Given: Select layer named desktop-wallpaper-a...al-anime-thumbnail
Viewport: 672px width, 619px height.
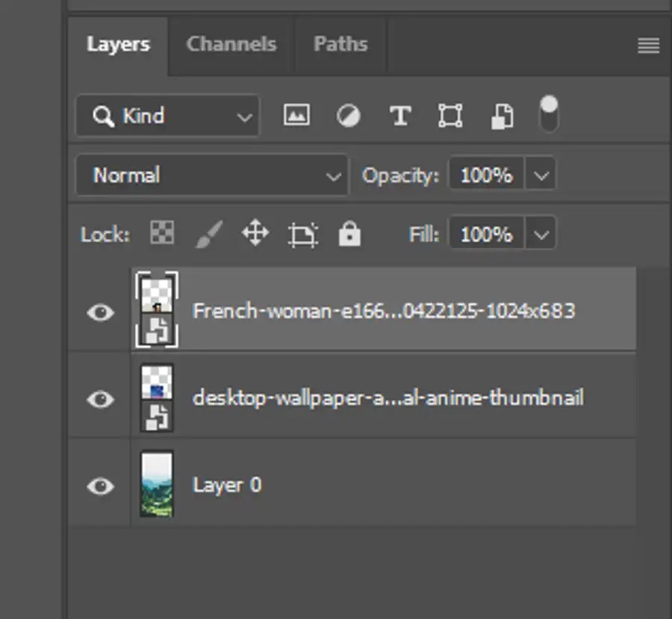Looking at the screenshot, I should pos(388,398).
